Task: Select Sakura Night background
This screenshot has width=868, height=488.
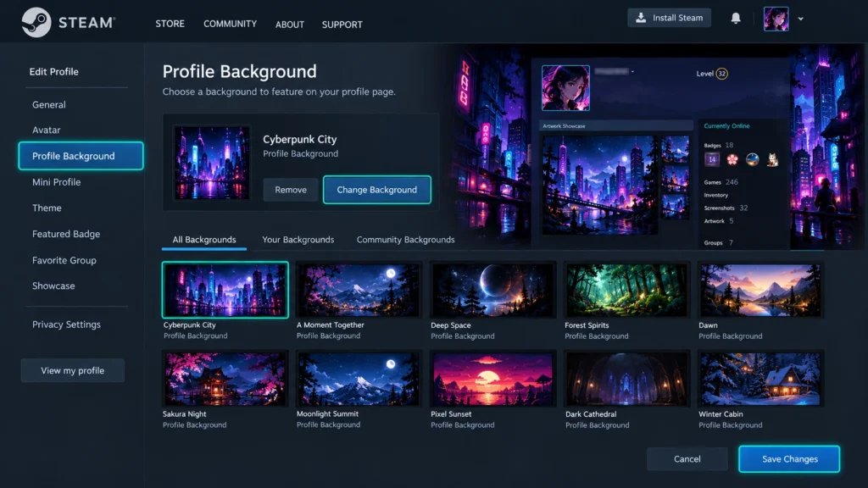Action: point(225,379)
